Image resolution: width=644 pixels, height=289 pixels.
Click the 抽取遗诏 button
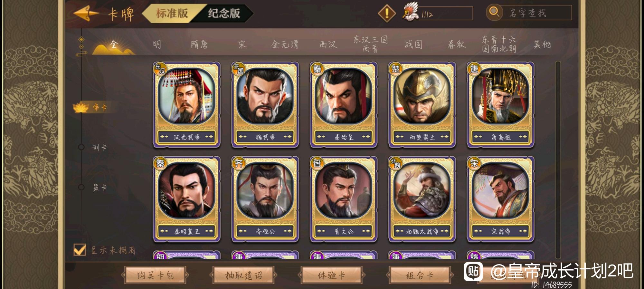coord(243,275)
